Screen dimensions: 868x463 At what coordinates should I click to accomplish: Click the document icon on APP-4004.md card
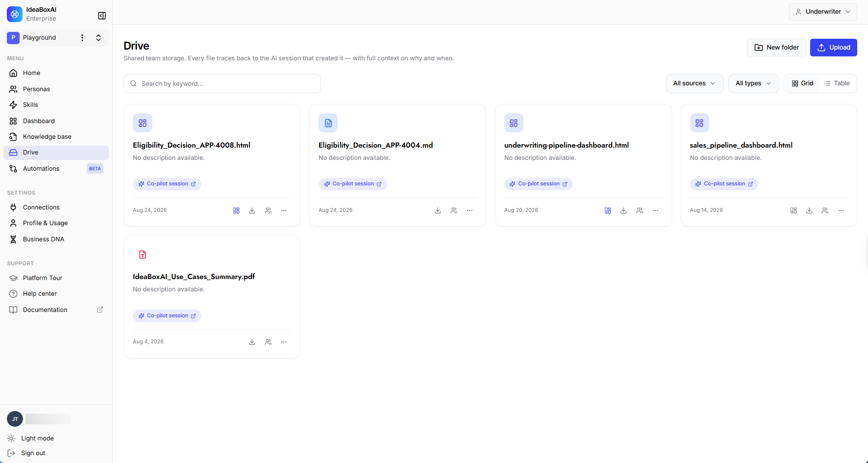click(x=328, y=123)
